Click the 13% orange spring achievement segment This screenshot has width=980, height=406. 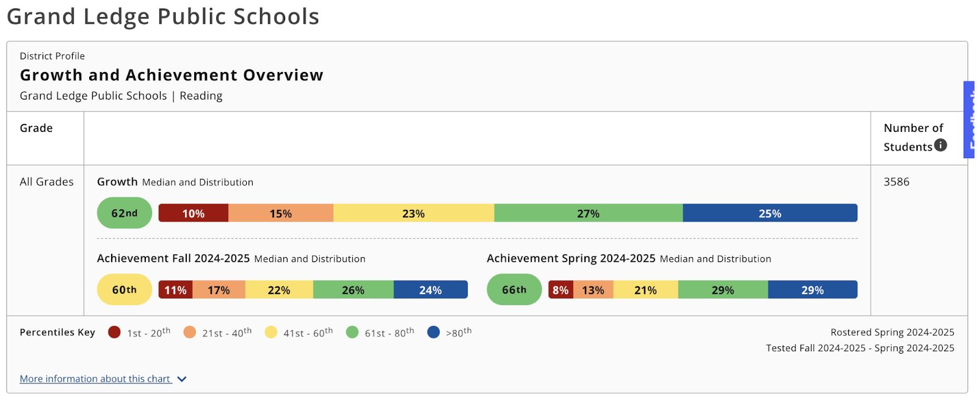point(593,289)
